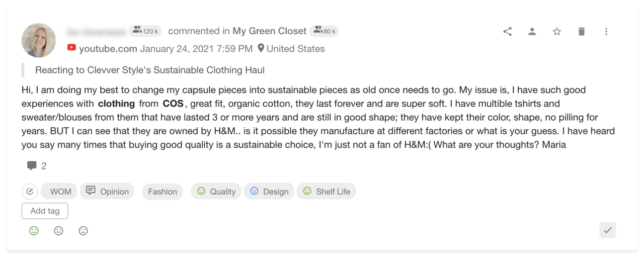644x259 pixels.
Task: Open the author profile icon
Action: (532, 32)
